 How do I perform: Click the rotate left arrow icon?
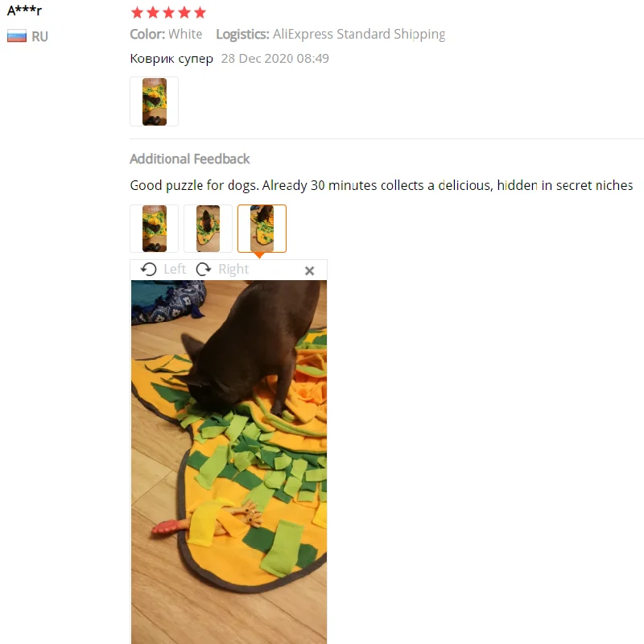point(148,270)
